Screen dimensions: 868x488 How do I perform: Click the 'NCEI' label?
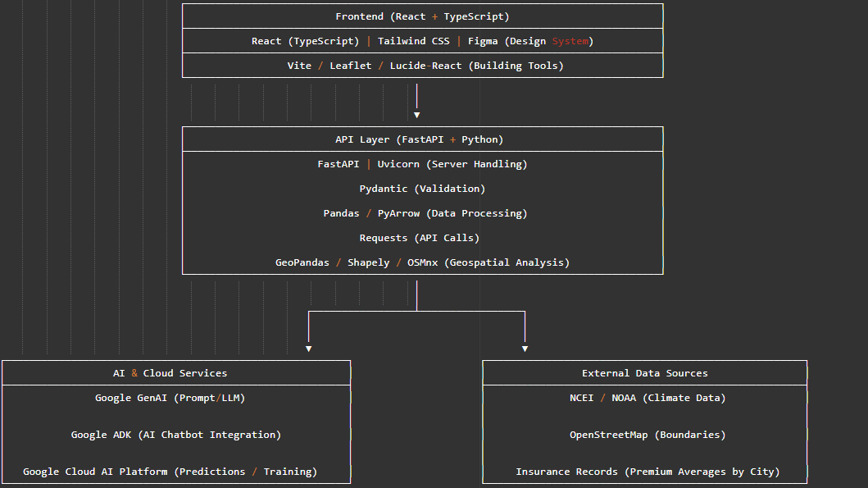tap(581, 398)
